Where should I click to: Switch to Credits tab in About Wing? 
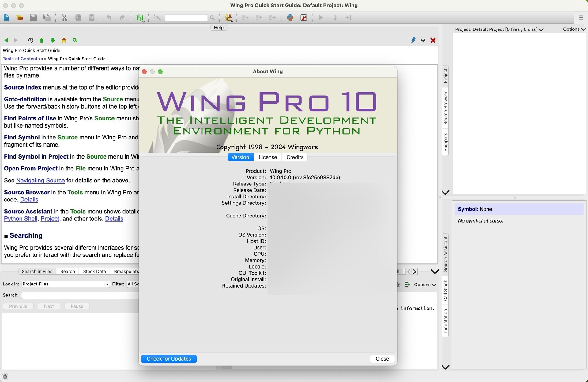pyautogui.click(x=295, y=157)
